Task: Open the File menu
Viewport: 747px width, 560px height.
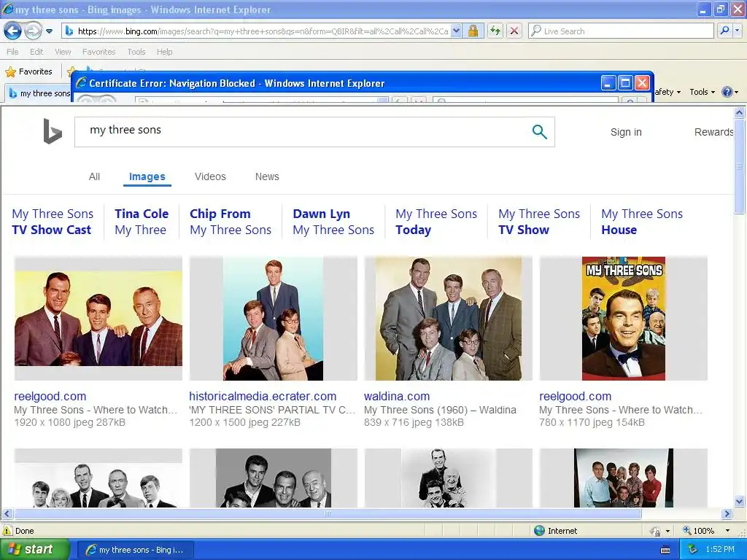Action: pos(13,52)
